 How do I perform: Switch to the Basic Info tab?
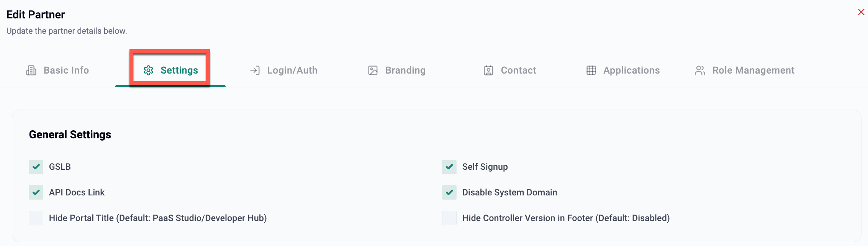tap(66, 71)
